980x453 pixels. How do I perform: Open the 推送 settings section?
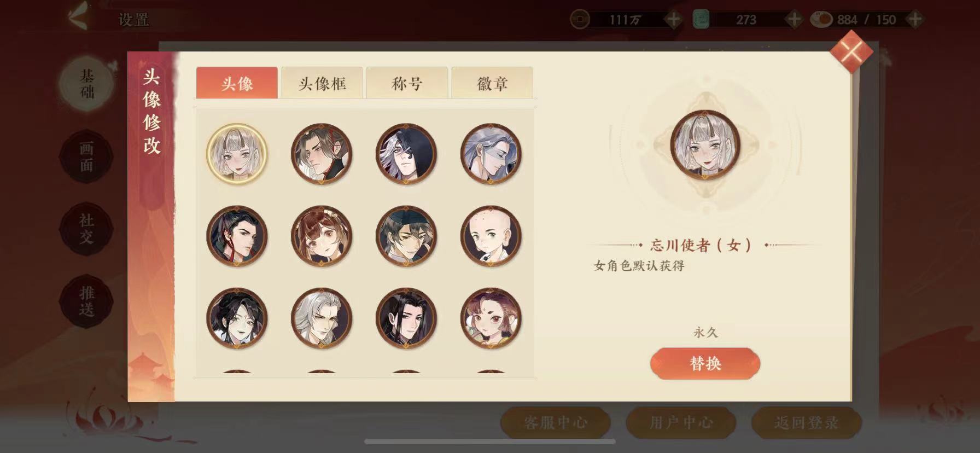[x=86, y=301]
